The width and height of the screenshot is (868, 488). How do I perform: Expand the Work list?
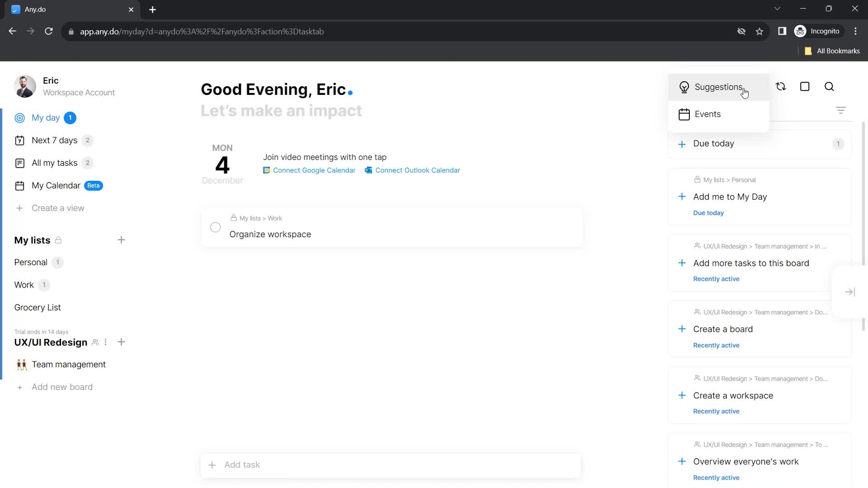pyautogui.click(x=24, y=285)
